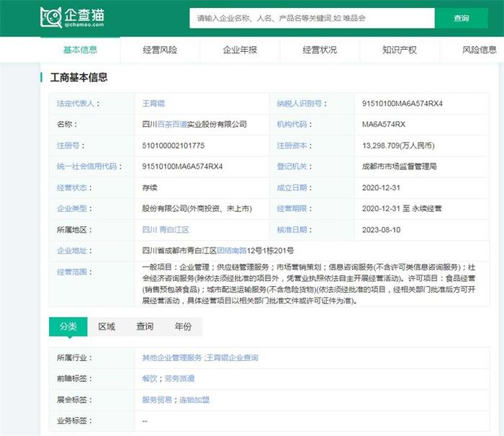
Task: Switch to the lower 查询 tab
Action: 145,326
